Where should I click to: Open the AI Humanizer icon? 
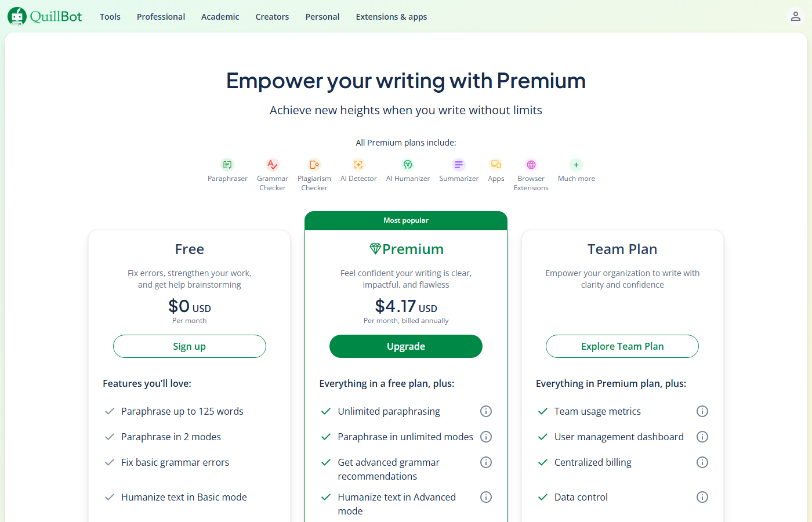(x=408, y=164)
